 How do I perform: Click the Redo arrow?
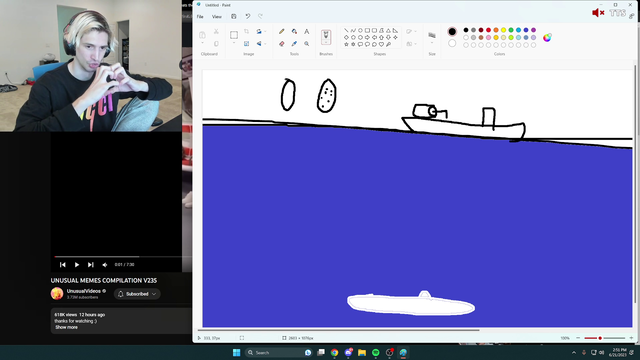pyautogui.click(x=260, y=16)
